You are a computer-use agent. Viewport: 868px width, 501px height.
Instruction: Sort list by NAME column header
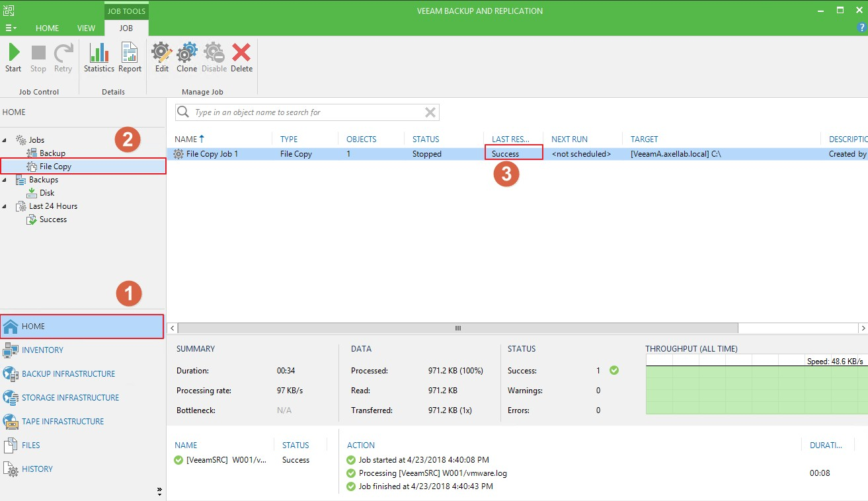[186, 139]
